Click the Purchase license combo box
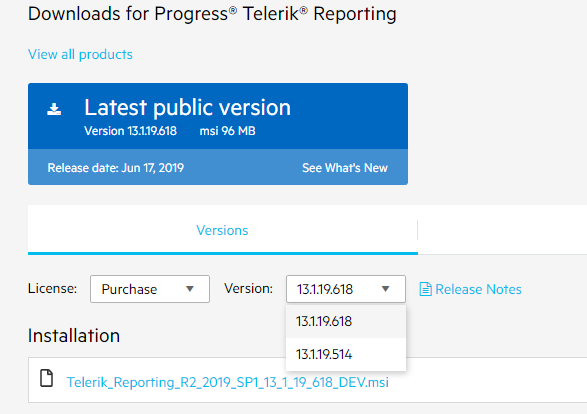587x414 pixels. [150, 289]
